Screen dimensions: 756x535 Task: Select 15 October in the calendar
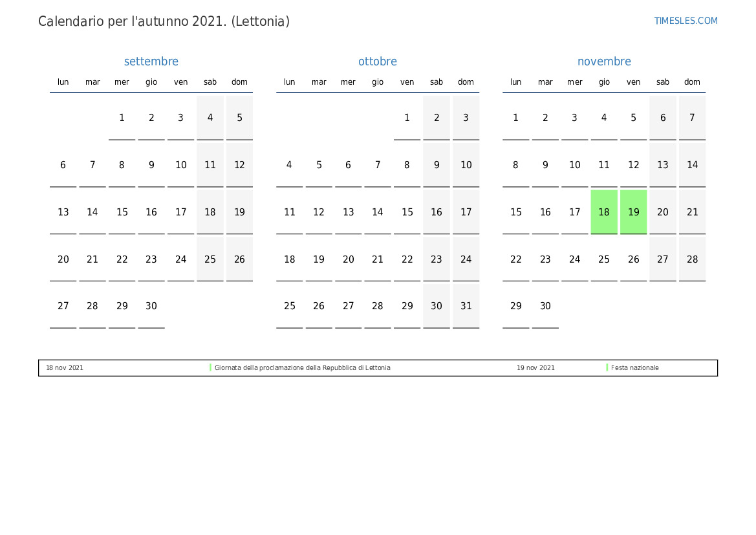point(407,212)
